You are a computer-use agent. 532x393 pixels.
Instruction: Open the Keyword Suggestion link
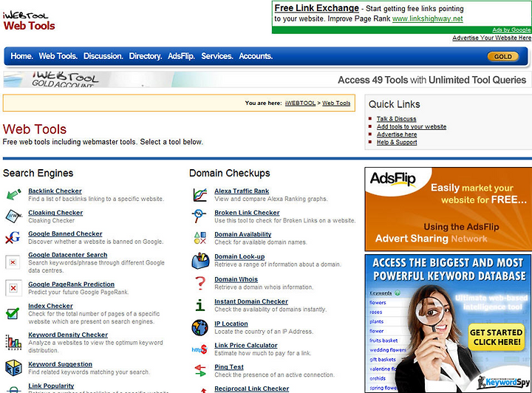tap(60, 364)
